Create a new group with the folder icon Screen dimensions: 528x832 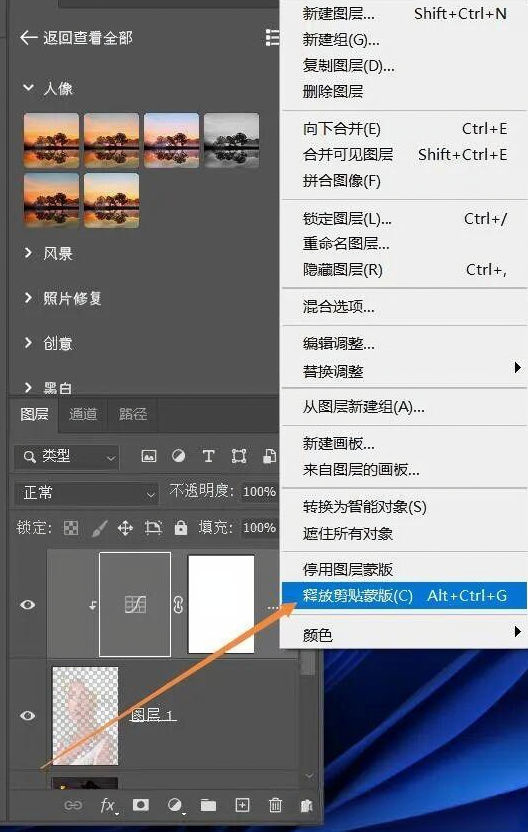click(209, 805)
